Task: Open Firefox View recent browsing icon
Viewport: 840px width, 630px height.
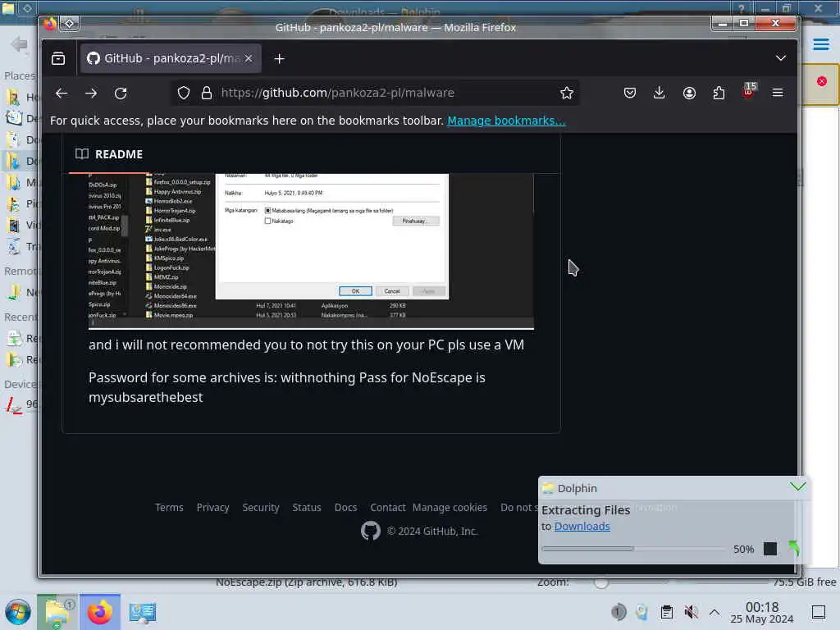Action: pyautogui.click(x=58, y=58)
